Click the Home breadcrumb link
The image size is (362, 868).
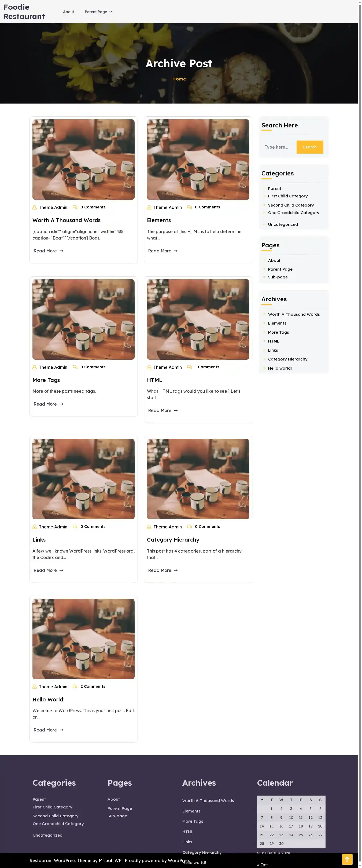coord(179,79)
